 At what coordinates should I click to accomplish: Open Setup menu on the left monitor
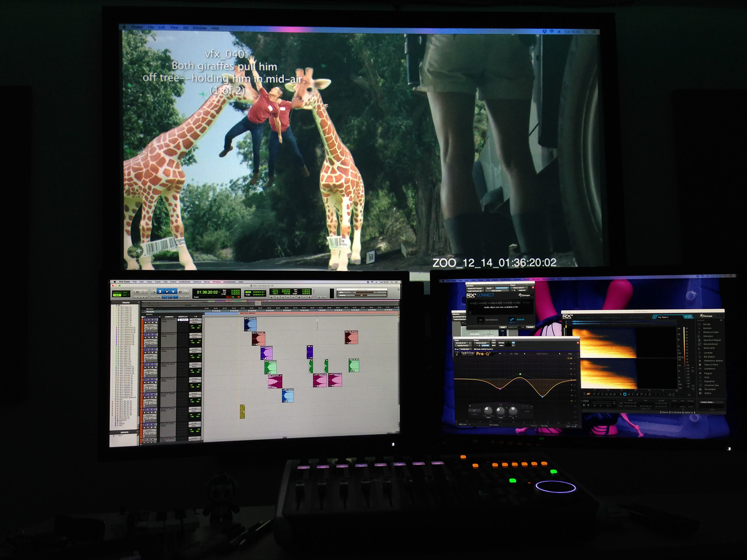(207, 282)
